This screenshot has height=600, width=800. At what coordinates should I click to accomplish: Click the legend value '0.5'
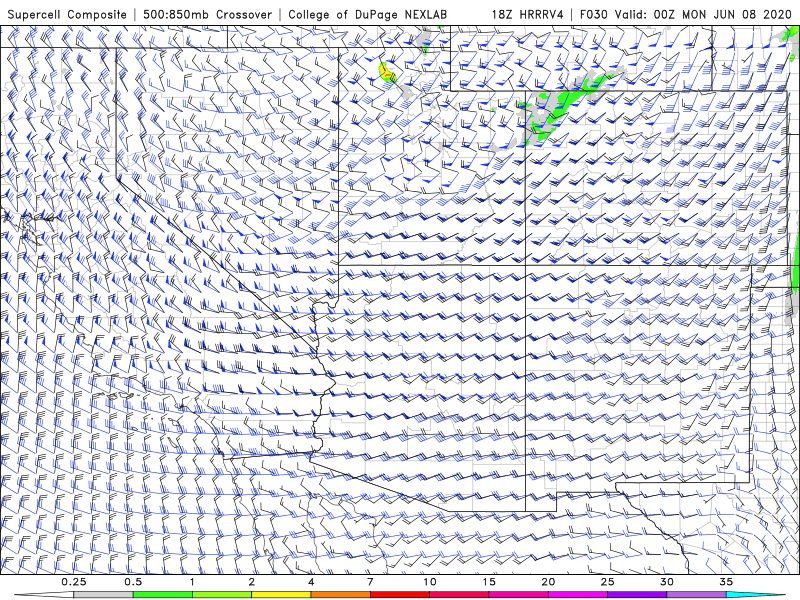click(133, 582)
